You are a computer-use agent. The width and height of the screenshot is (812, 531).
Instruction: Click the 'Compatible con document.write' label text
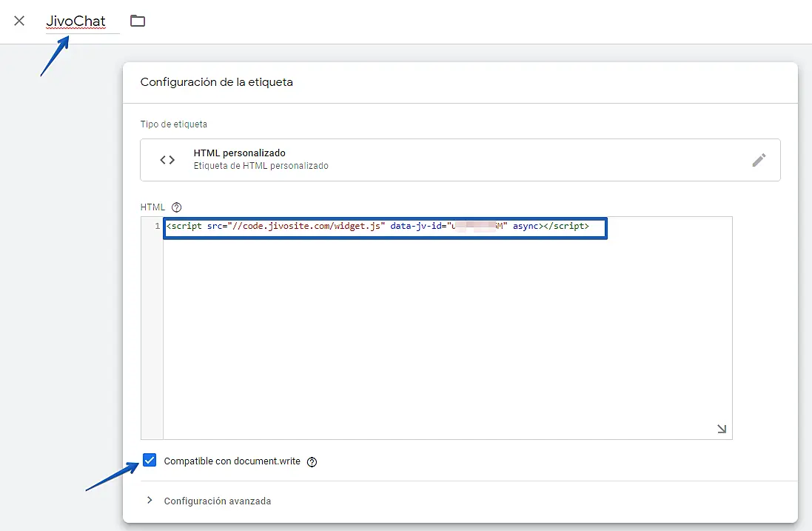click(232, 461)
